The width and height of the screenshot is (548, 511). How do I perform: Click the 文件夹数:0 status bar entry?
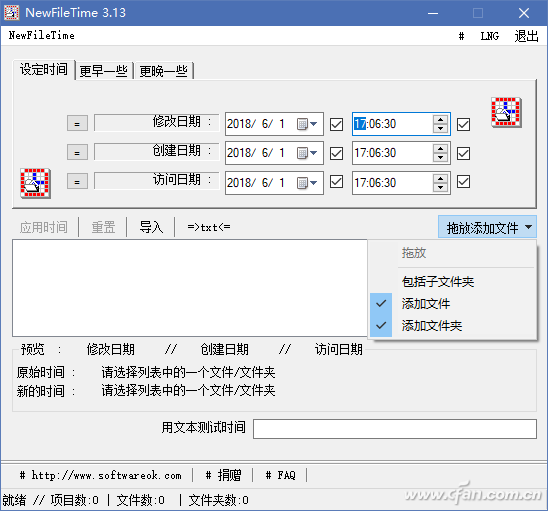coord(218,500)
